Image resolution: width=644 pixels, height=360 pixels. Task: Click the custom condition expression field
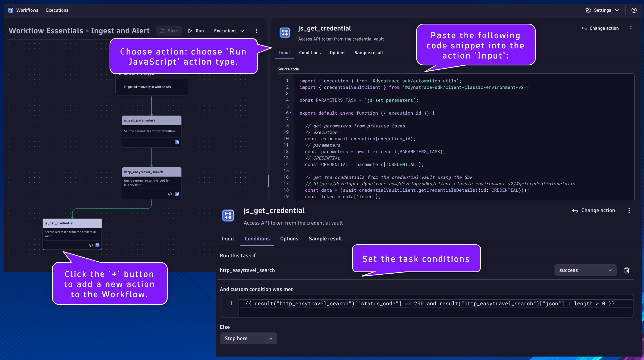point(426,306)
